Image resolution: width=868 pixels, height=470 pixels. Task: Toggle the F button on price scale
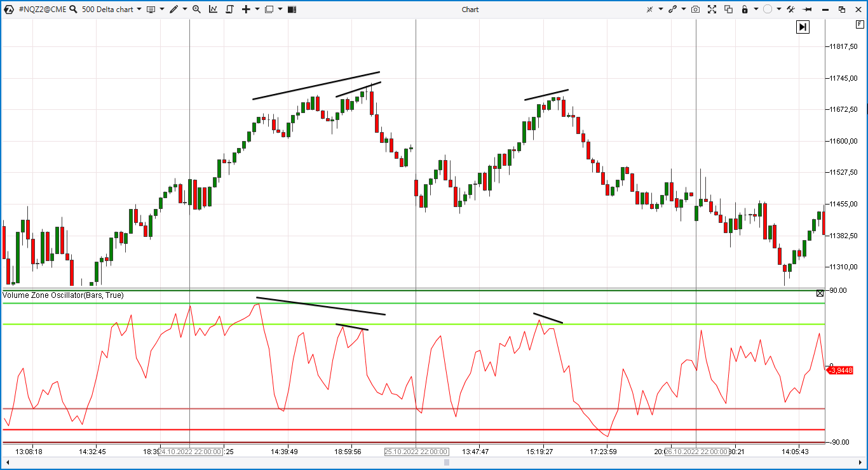(x=860, y=23)
